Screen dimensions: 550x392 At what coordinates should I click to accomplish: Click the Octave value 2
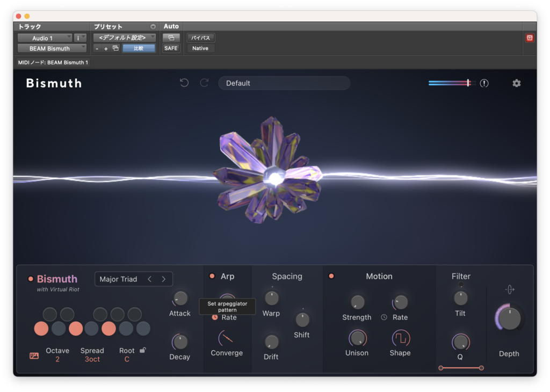coord(57,359)
